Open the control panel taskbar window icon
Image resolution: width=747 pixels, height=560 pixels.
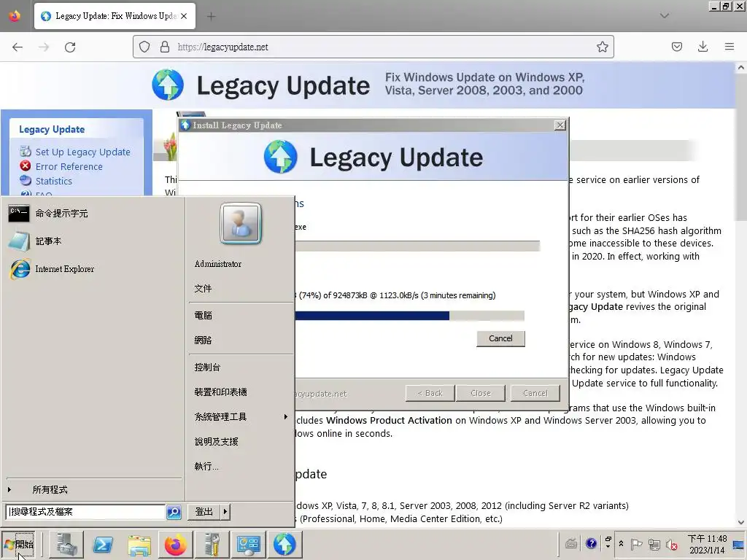tap(248, 544)
